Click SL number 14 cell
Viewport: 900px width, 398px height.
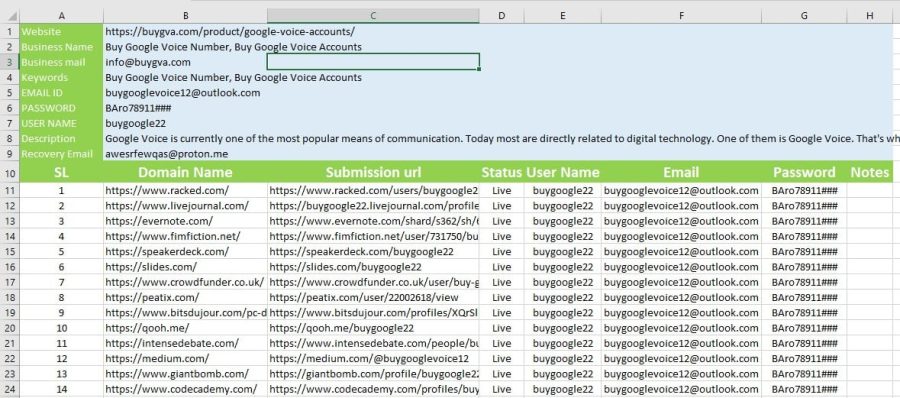point(61,389)
